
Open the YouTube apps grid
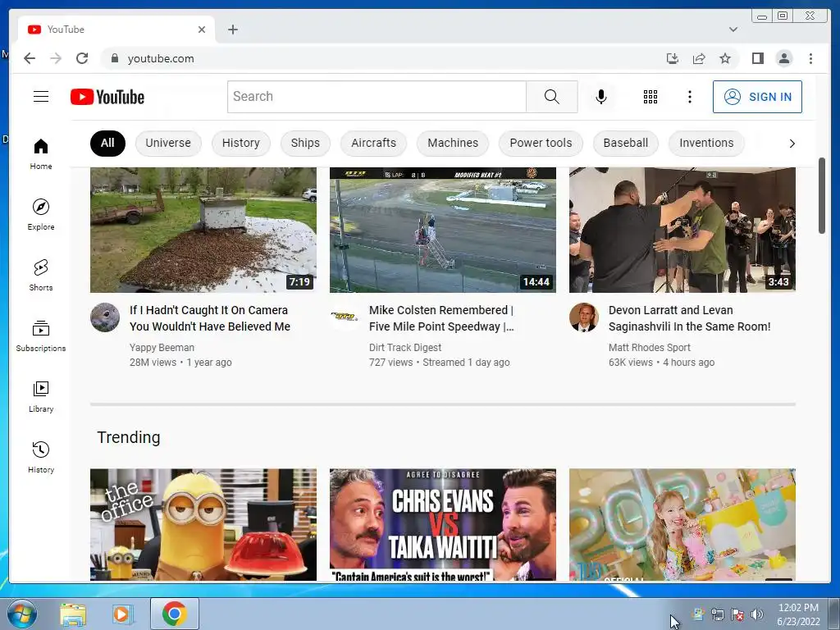(651, 97)
